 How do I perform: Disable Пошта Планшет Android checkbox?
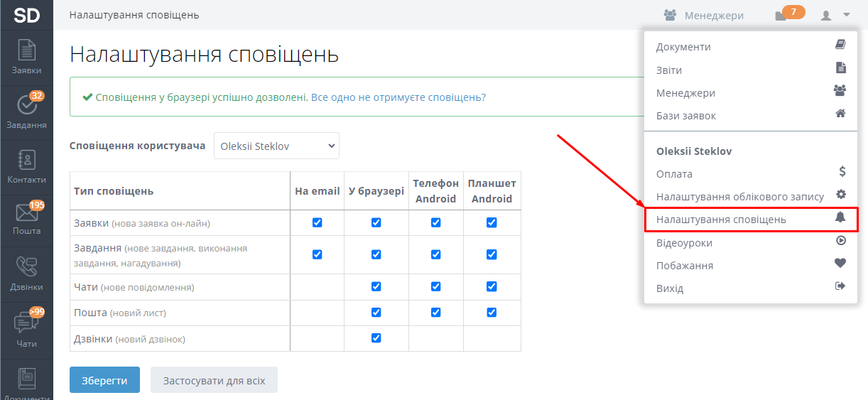tap(492, 312)
